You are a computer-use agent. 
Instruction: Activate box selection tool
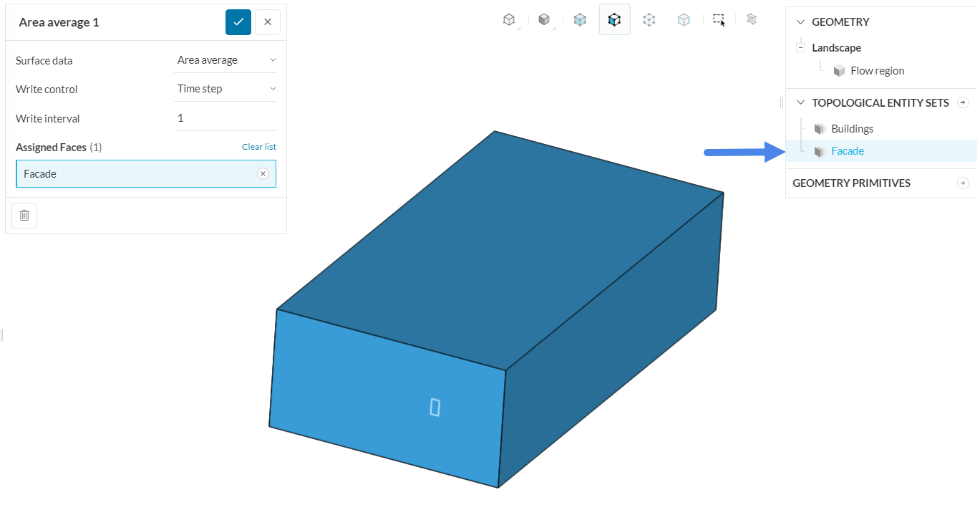tap(719, 20)
